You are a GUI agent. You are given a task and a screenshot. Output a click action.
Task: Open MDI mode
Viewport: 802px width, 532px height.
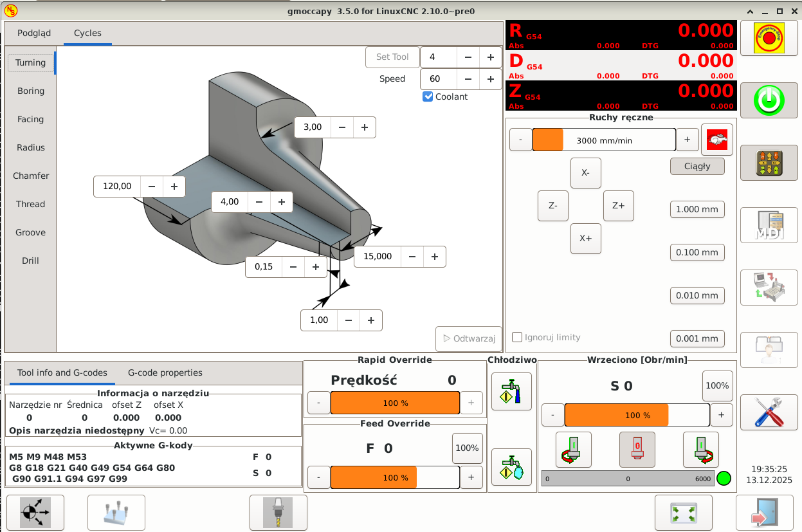(769, 225)
